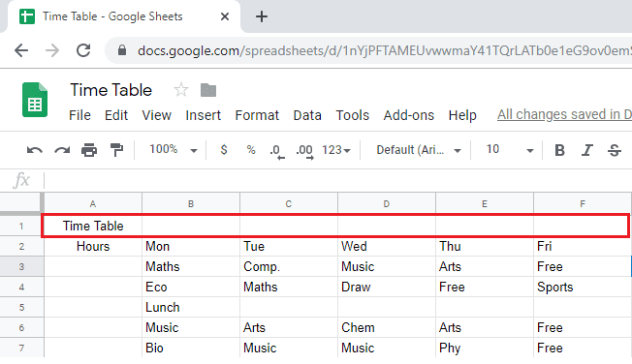
Task: Open the Google Sheets home icon
Action: point(35,100)
